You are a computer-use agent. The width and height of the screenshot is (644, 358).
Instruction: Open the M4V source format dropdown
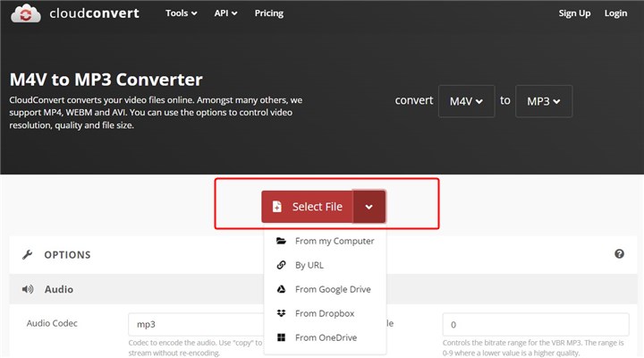point(466,101)
